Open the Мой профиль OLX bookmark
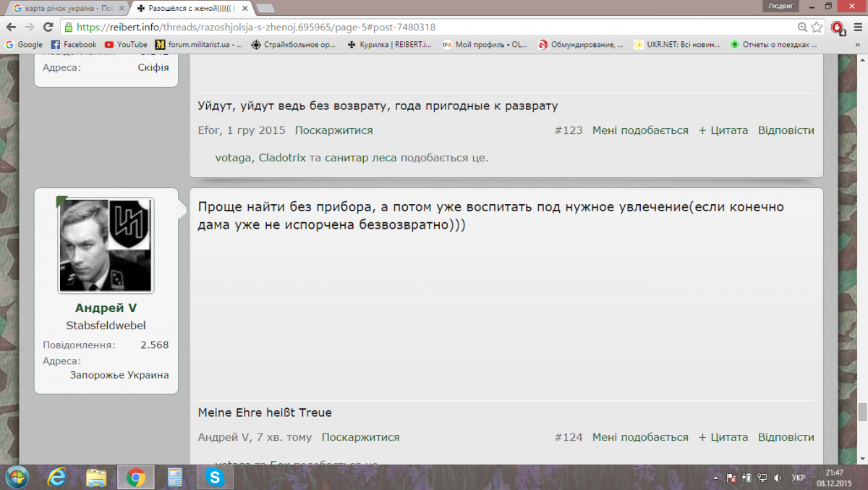868x490 pixels. pyautogui.click(x=485, y=45)
